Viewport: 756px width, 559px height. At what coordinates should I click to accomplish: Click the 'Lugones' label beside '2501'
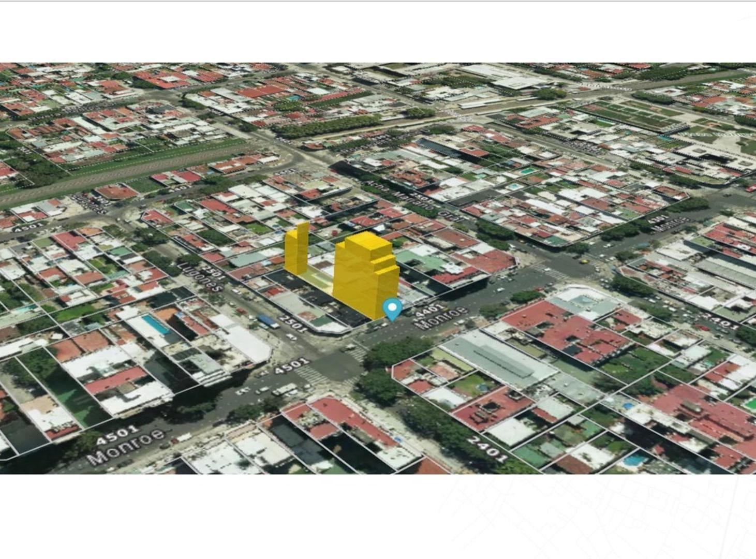201,277
